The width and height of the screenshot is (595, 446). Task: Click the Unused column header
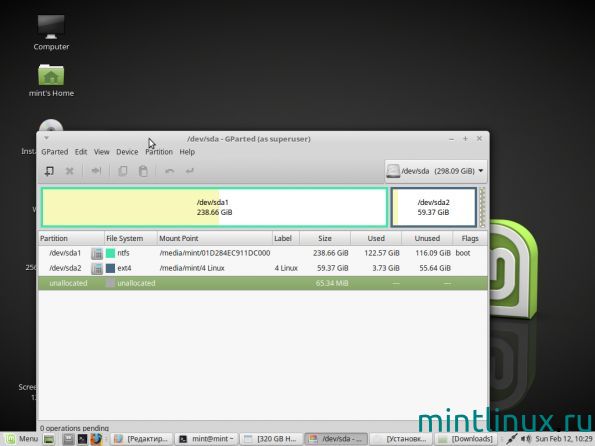pos(427,238)
